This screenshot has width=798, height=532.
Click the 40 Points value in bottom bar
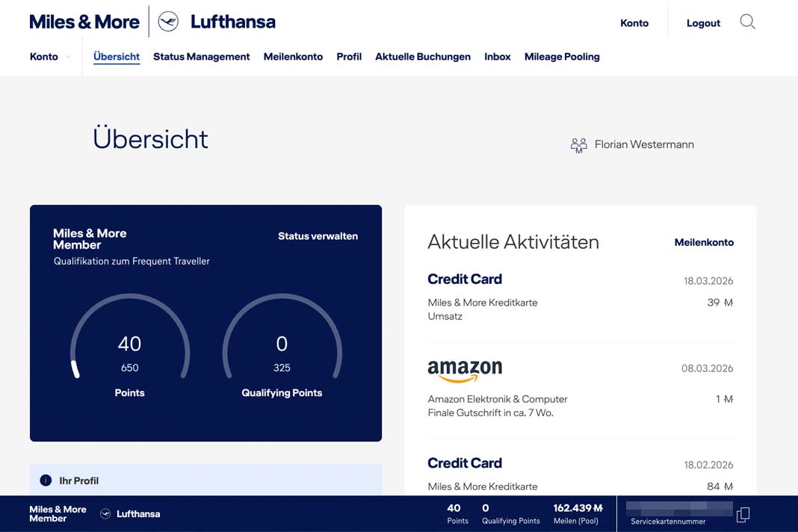point(457,513)
